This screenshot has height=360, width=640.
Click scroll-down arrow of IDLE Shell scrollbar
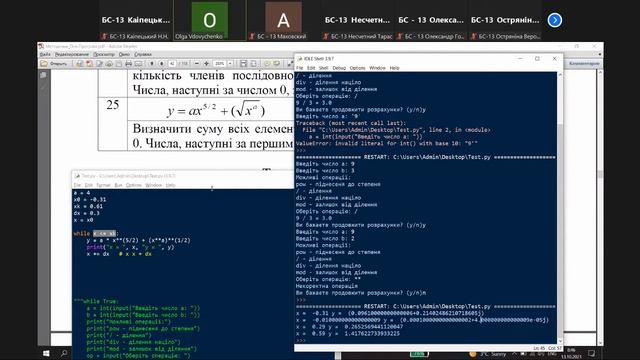click(x=560, y=340)
